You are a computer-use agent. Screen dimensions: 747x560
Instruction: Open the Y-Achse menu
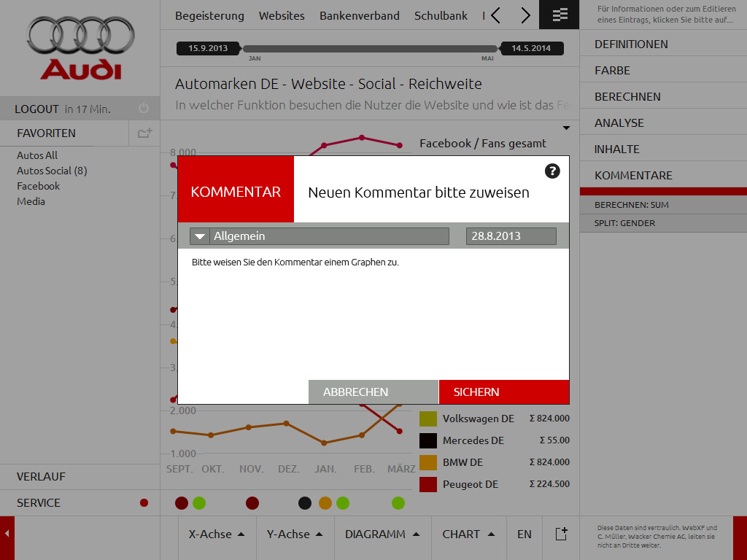(295, 534)
